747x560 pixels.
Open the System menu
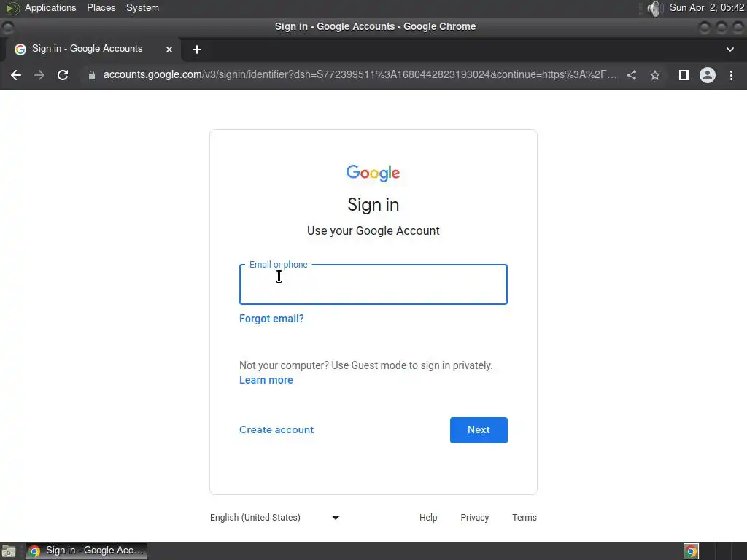pyautogui.click(x=142, y=7)
